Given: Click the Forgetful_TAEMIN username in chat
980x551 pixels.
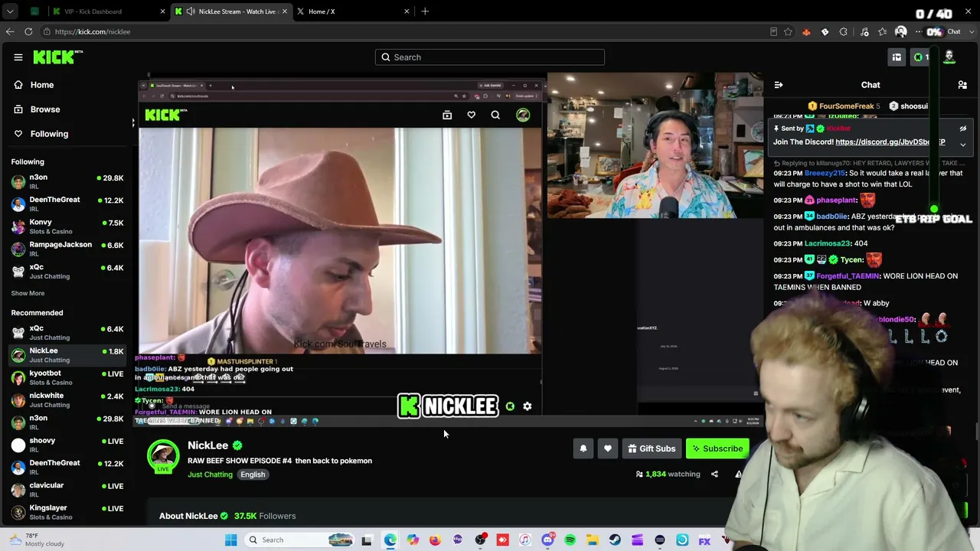Looking at the screenshot, I should pos(848,276).
